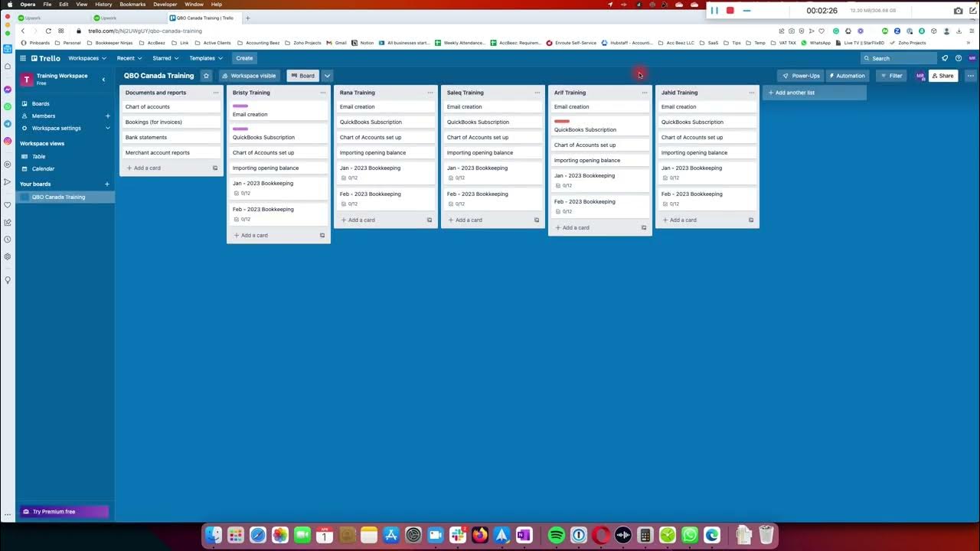Open WhatsApp in Opera sidebar
Screen dimensions: 980x551
click(x=8, y=106)
